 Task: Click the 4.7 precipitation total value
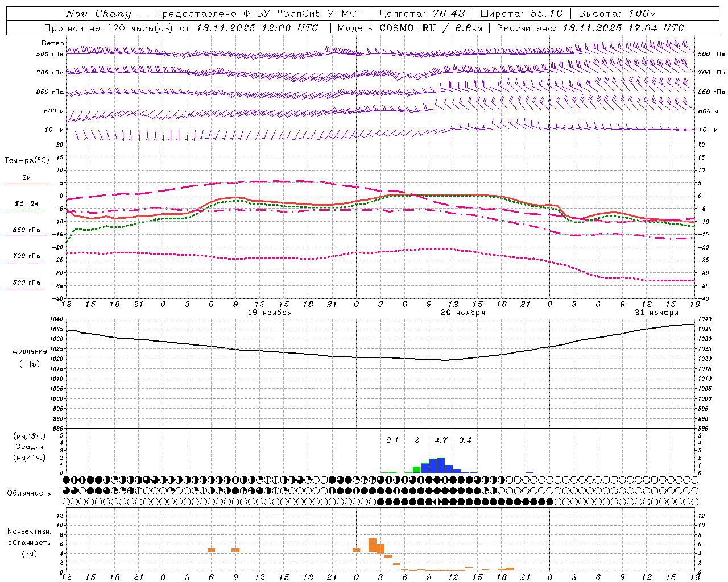(441, 440)
